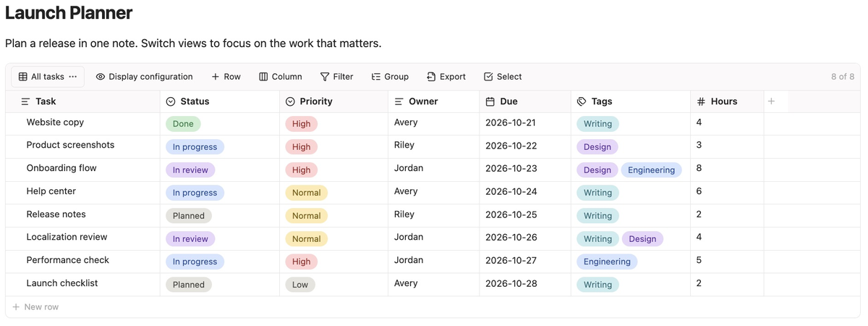The height and width of the screenshot is (326, 868).
Task: Click the Due column calendar icon
Action: point(490,101)
